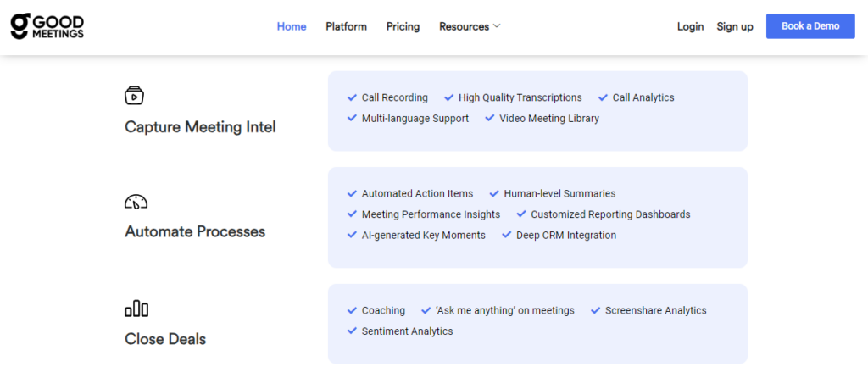Open the Pricing menu item
Viewport: 868px width, 367px height.
[403, 26]
